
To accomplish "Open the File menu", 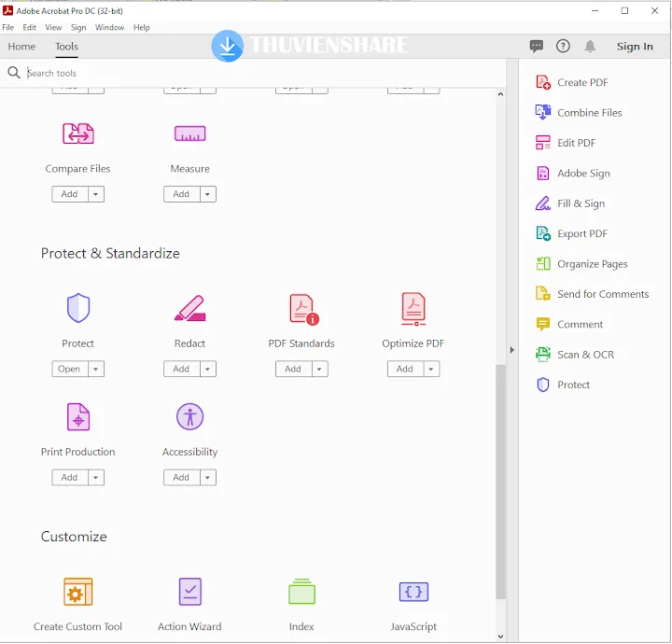I will pyautogui.click(x=8, y=27).
